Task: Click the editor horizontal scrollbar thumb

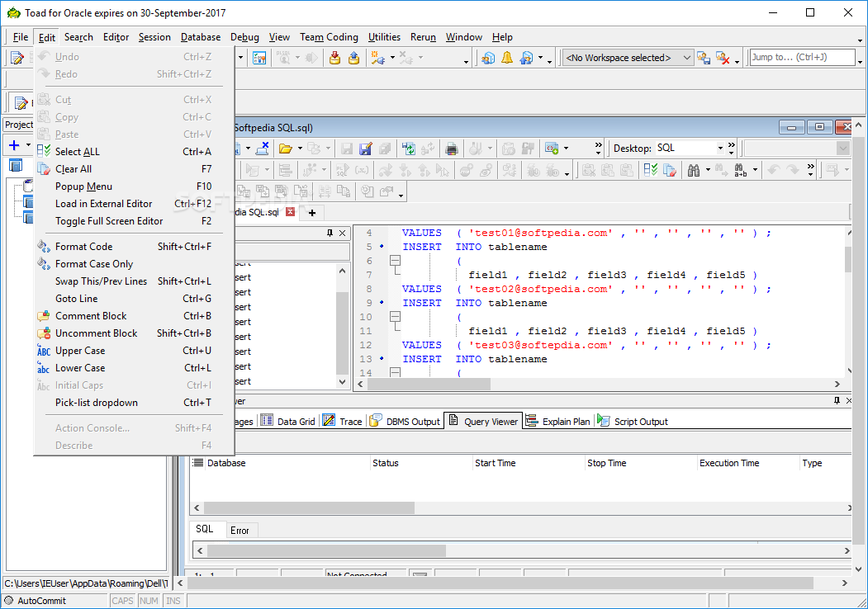Action: [429, 384]
